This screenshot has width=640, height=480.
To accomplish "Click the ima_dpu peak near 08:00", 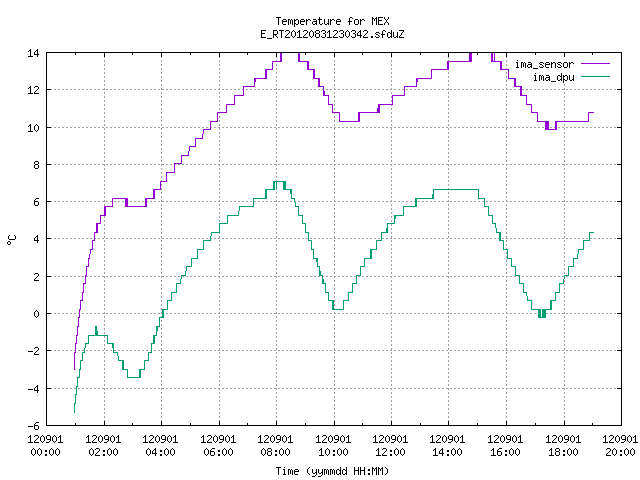I will (x=279, y=182).
